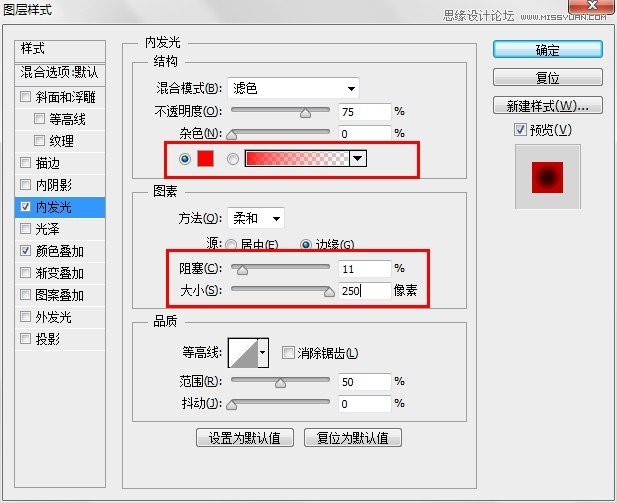The width and height of the screenshot is (617, 503).
Task: Enable the 投影 checkbox
Action: [26, 338]
